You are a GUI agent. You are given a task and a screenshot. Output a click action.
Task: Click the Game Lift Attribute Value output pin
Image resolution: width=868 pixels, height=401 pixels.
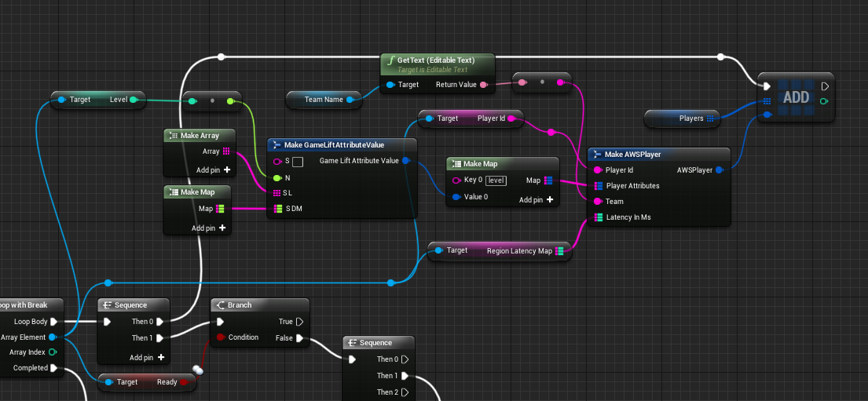point(405,161)
